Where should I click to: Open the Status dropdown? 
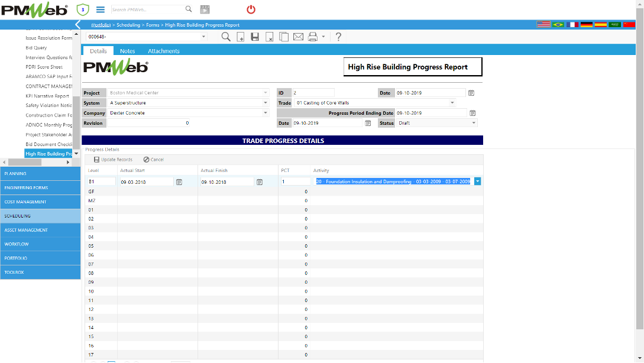pyautogui.click(x=474, y=123)
